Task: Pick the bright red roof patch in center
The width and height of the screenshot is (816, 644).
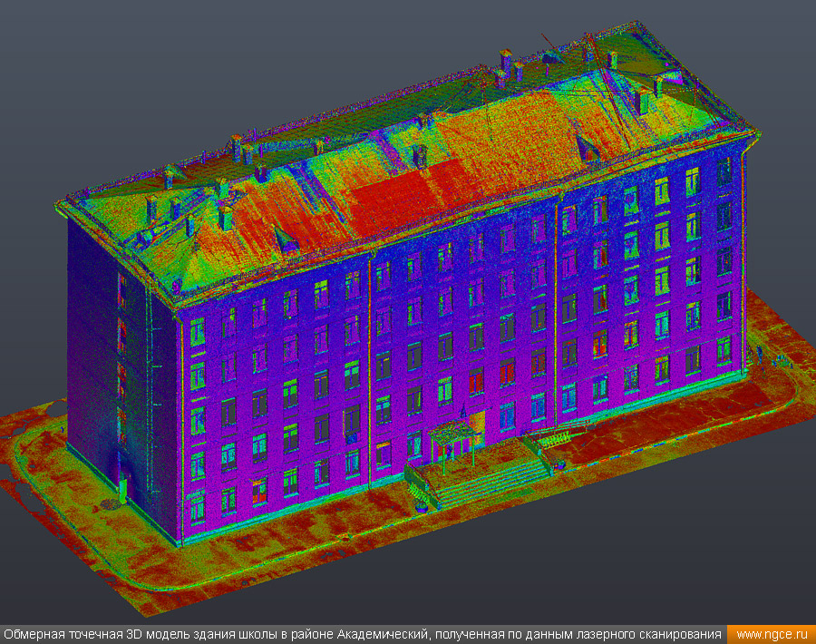Action: point(390,195)
